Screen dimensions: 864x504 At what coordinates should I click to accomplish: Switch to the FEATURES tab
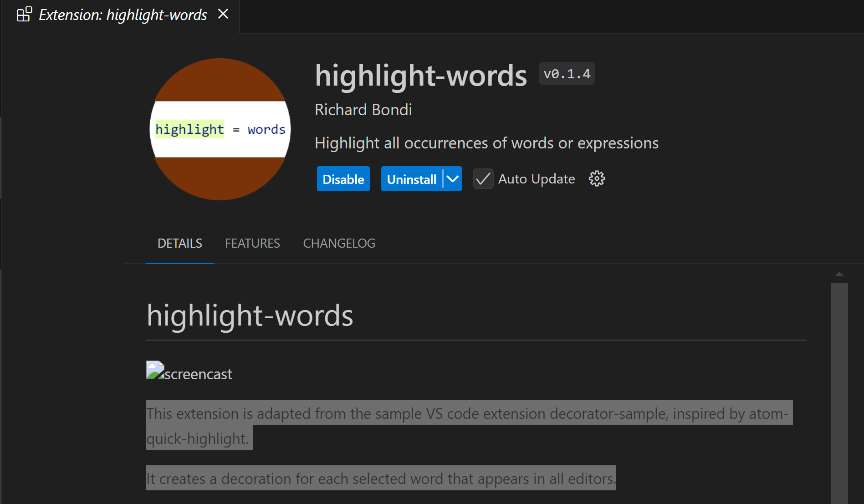pyautogui.click(x=252, y=243)
